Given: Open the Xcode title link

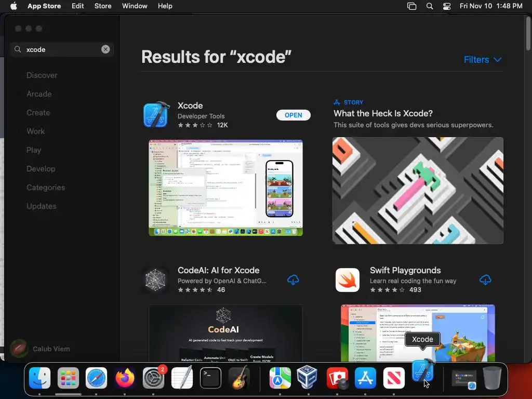Looking at the screenshot, I should pyautogui.click(x=190, y=105).
